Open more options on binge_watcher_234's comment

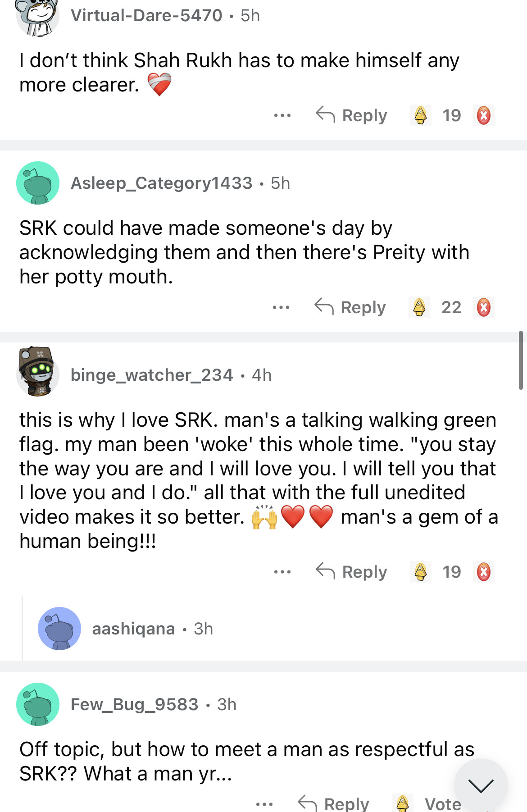[282, 572]
